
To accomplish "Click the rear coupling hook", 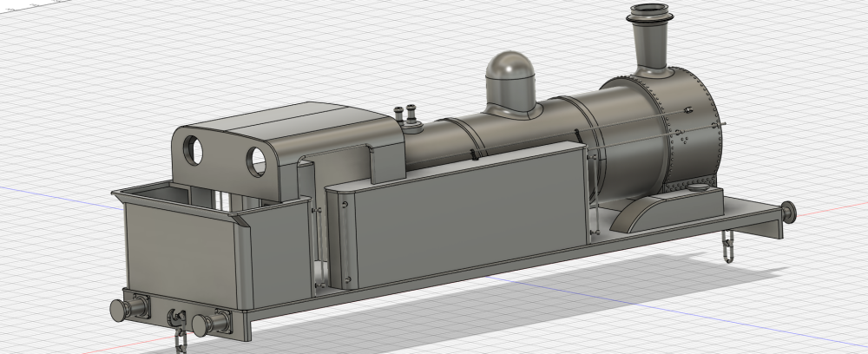I will point(176,318).
